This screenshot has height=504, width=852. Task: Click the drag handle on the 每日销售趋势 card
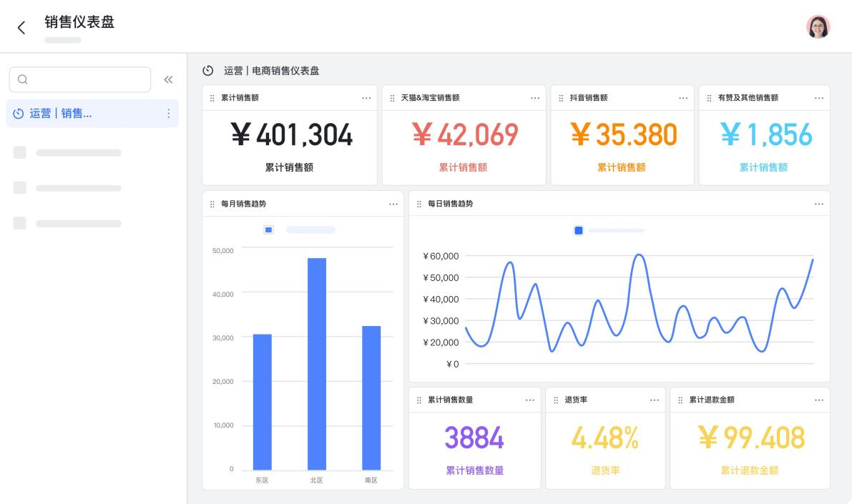coord(418,204)
